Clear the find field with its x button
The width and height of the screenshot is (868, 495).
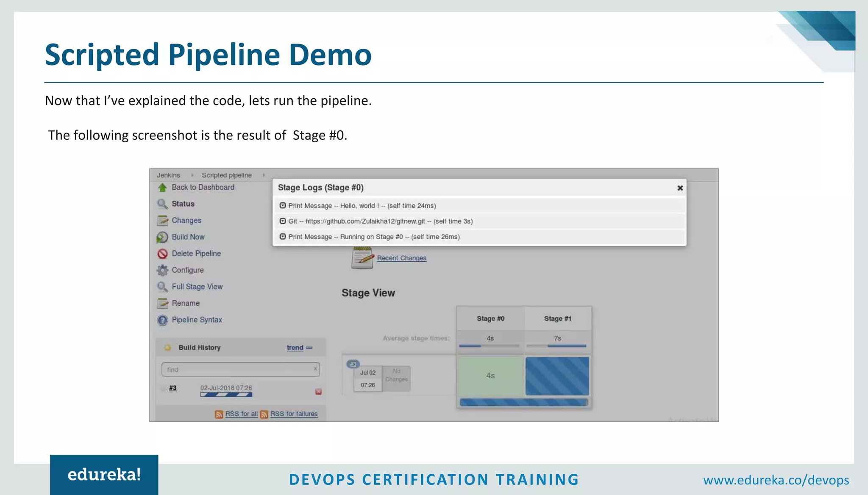315,369
